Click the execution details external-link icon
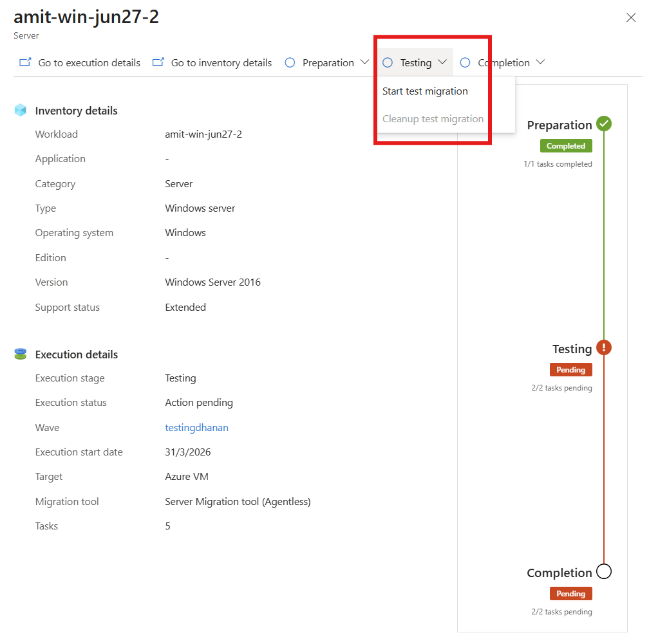649x644 pixels. coord(25,62)
